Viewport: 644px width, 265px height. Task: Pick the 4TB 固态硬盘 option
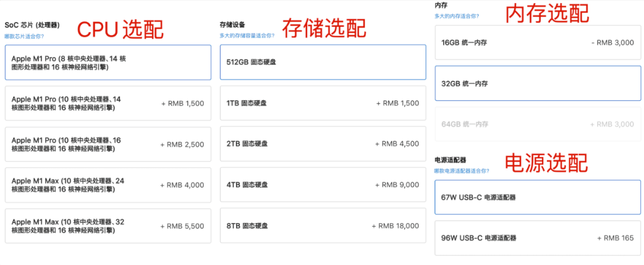click(323, 185)
